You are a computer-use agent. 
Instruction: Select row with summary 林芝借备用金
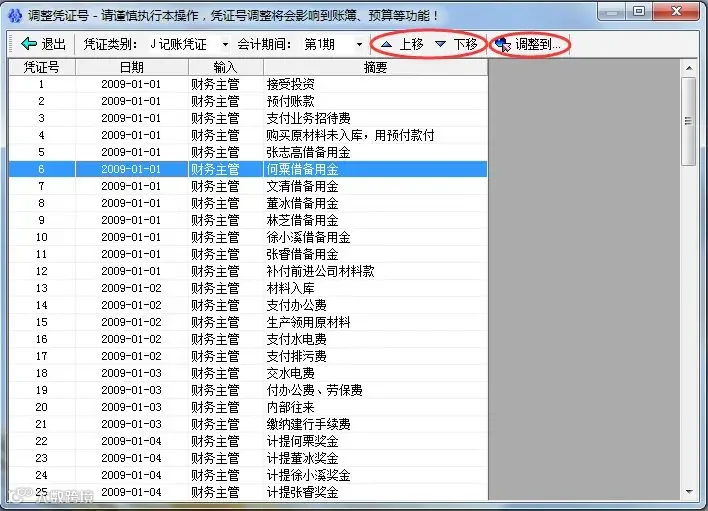(x=248, y=220)
